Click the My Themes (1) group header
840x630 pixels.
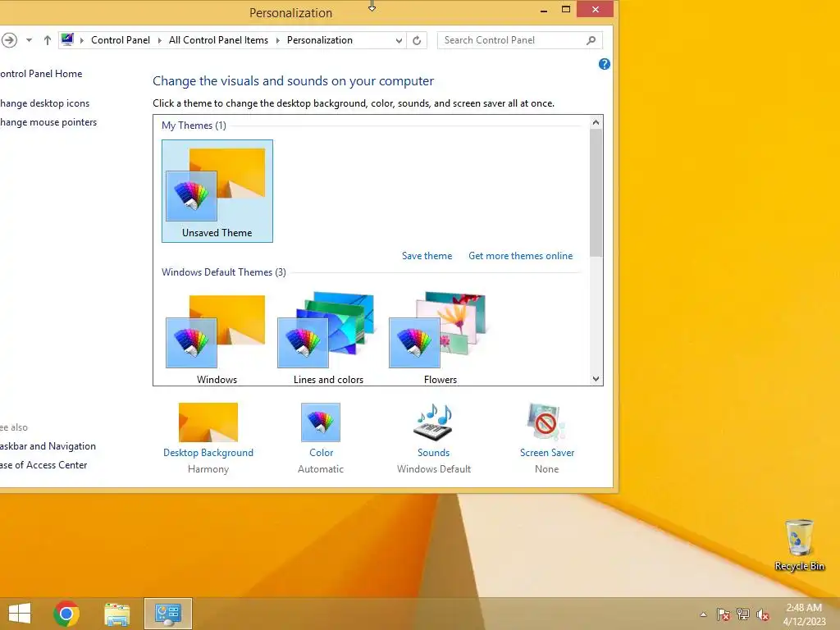[x=194, y=126]
